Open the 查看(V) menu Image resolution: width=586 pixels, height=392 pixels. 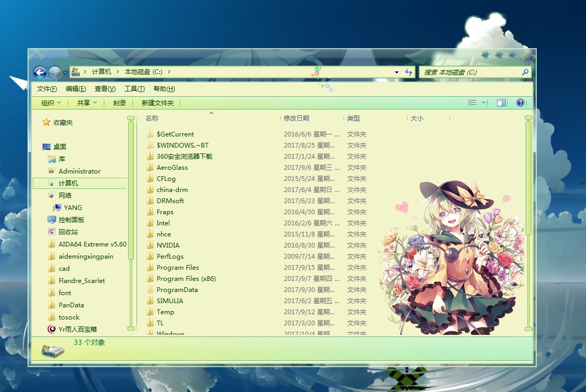(105, 89)
